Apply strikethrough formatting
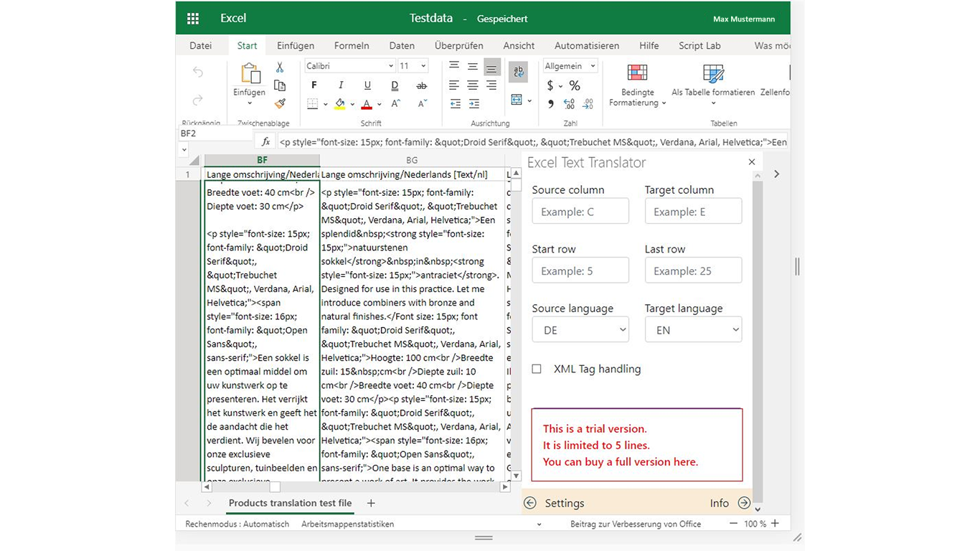Viewport: 980px width, 551px height. 421,85
